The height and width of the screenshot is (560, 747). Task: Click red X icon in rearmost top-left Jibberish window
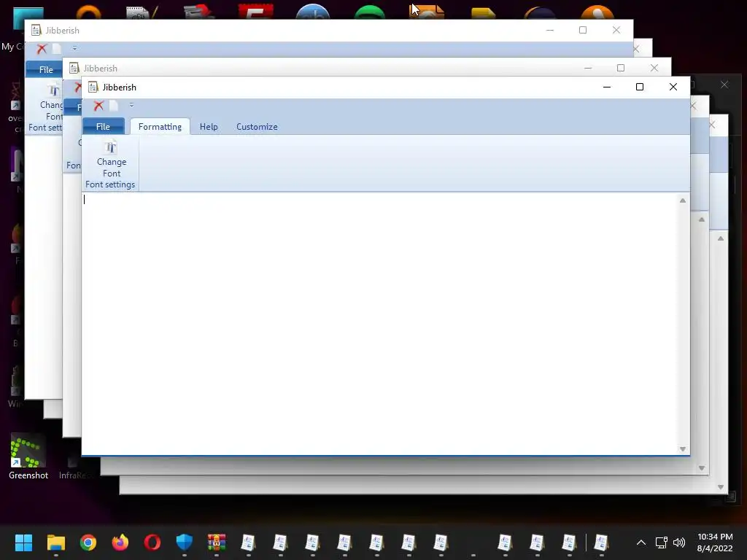[x=42, y=49]
